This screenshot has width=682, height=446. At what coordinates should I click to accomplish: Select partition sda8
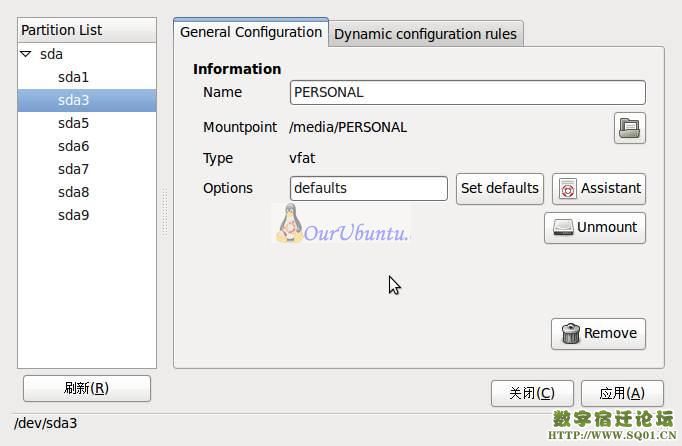pyautogui.click(x=73, y=192)
